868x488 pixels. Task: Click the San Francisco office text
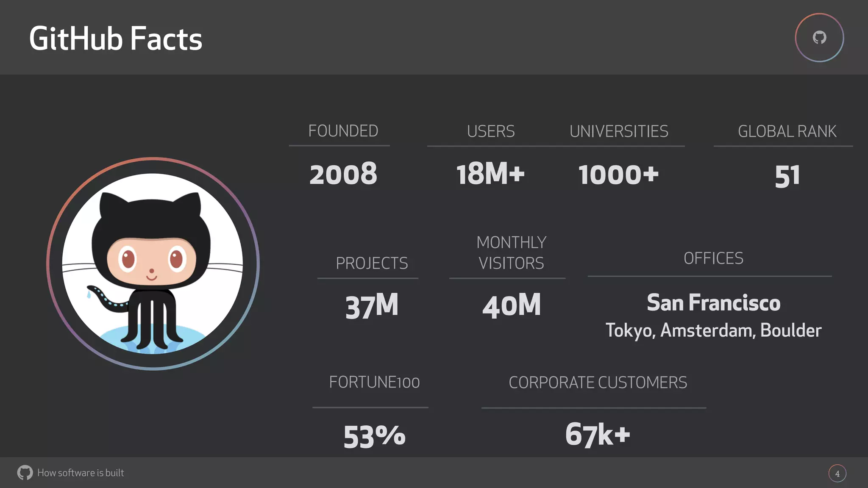(x=713, y=302)
